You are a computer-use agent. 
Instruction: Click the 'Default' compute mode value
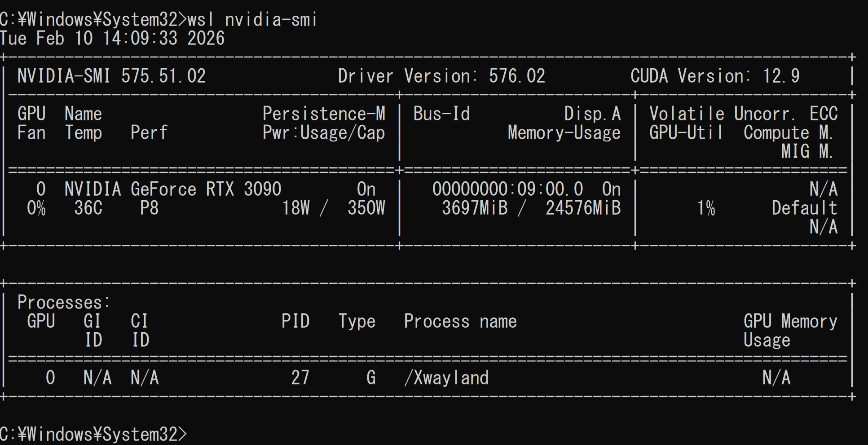click(x=804, y=208)
